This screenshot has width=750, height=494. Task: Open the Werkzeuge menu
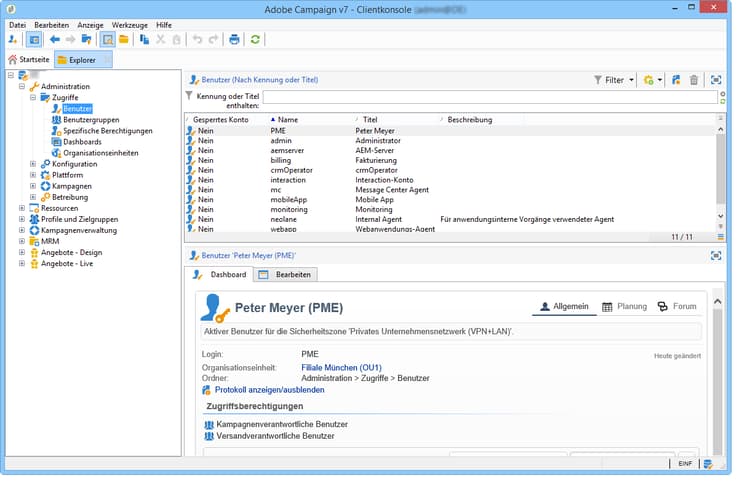130,25
